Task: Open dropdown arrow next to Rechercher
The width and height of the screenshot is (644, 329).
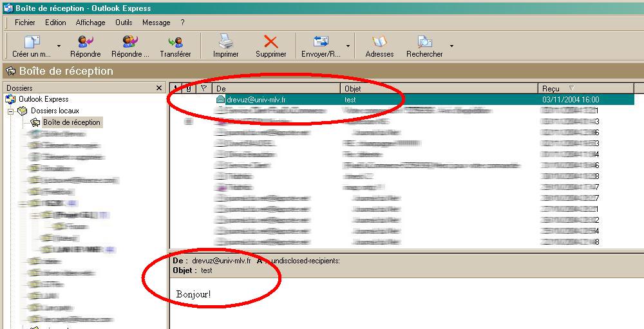Action: tap(451, 46)
